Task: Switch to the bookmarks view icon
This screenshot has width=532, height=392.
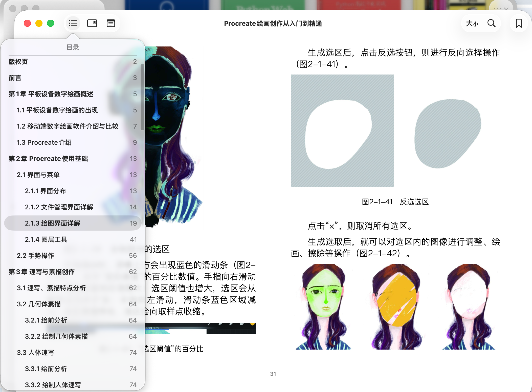Action: 92,23
